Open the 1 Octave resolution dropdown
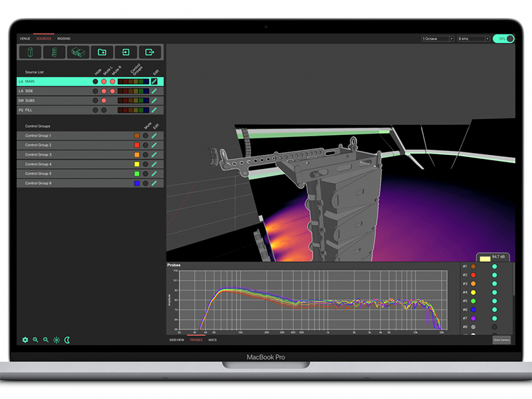This screenshot has width=532, height=399. [x=438, y=39]
